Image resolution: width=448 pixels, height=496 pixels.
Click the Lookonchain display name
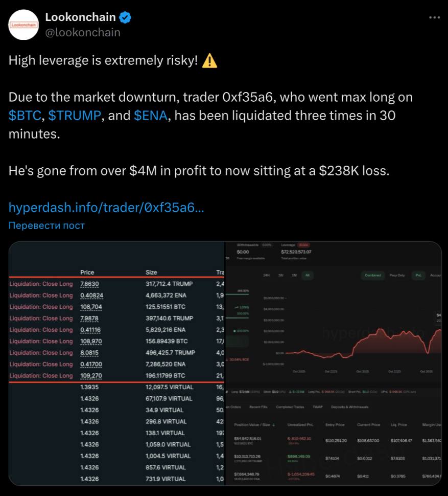pyautogui.click(x=81, y=17)
